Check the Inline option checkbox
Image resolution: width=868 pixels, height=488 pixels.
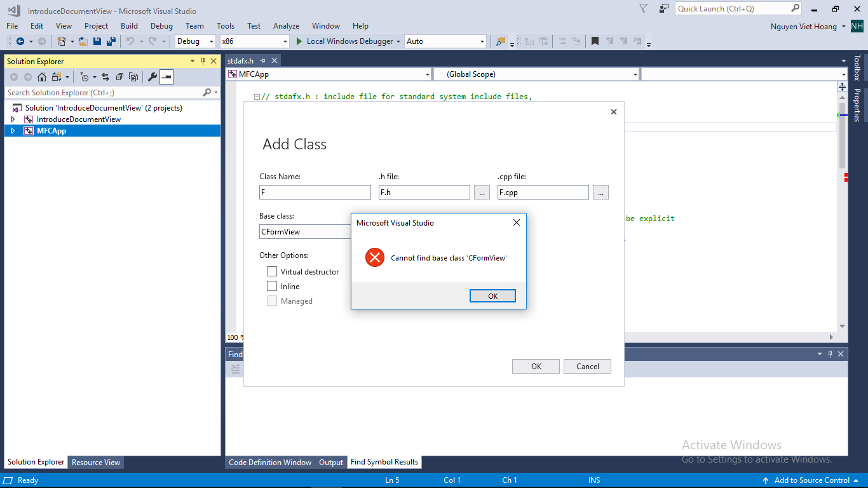click(x=272, y=286)
